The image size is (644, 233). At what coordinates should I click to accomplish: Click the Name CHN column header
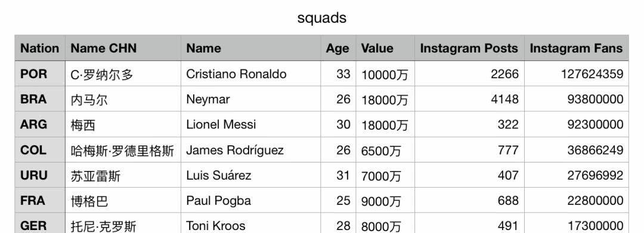123,48
